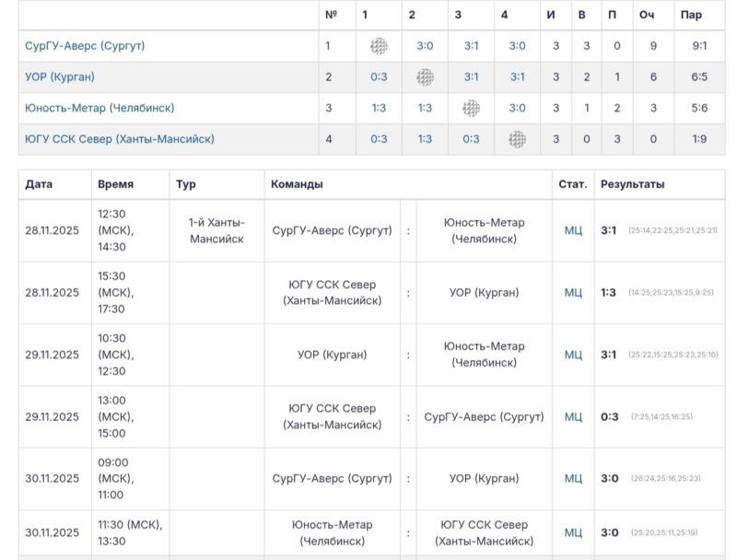Open the МЦ stats link for the 11:30 match on 30.11.2025

coord(573,532)
